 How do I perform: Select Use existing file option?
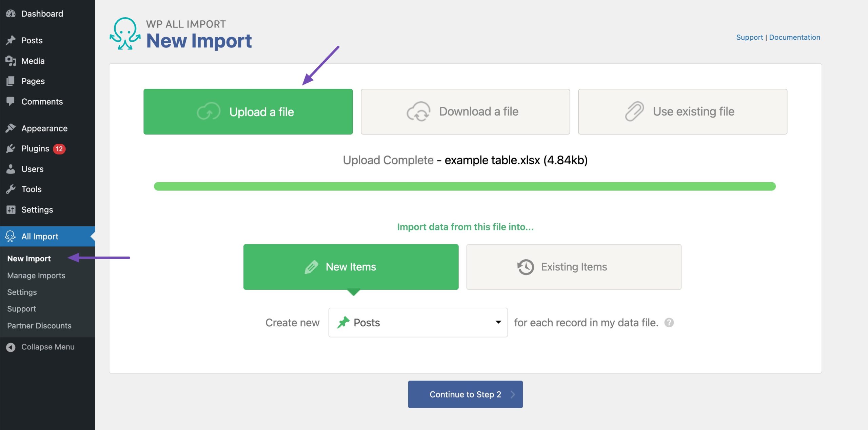683,112
